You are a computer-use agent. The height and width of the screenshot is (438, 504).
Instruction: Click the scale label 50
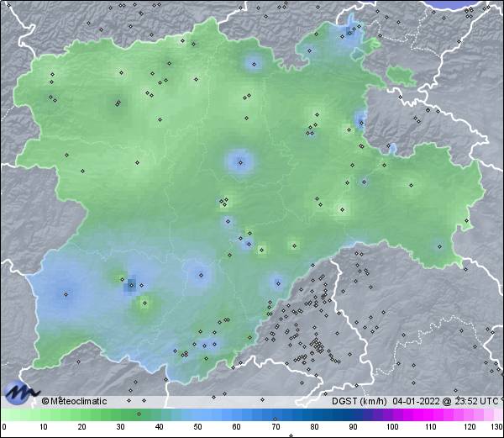coord(197,427)
